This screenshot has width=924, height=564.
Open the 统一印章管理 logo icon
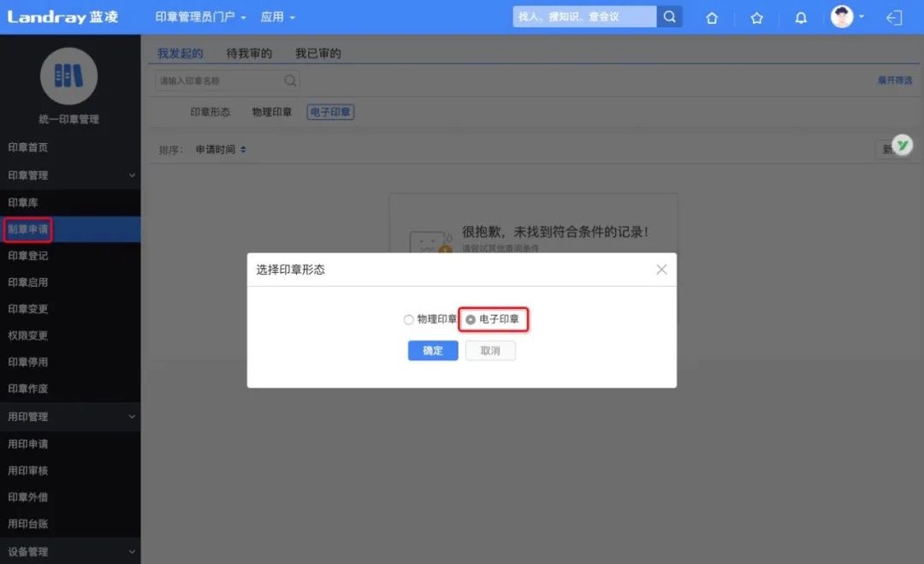[x=69, y=76]
